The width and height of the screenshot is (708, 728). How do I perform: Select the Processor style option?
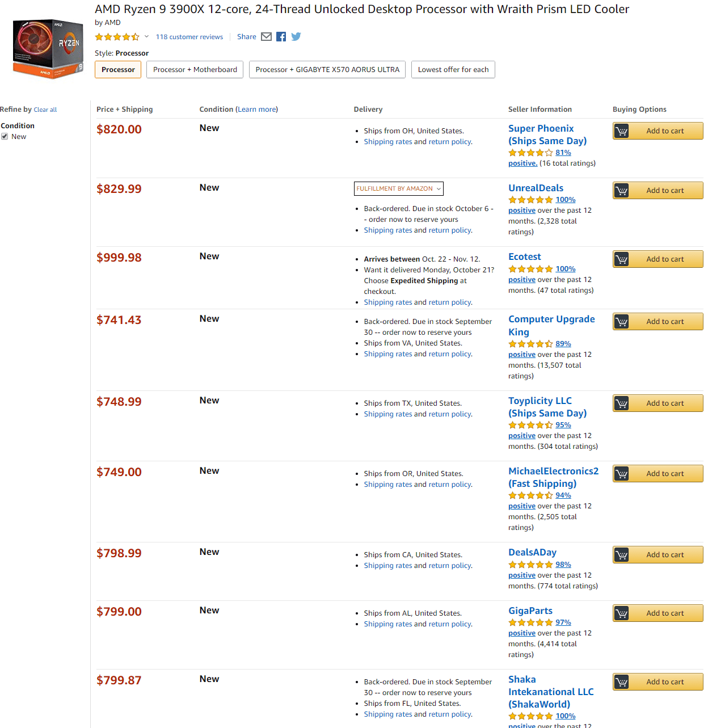[x=117, y=69]
